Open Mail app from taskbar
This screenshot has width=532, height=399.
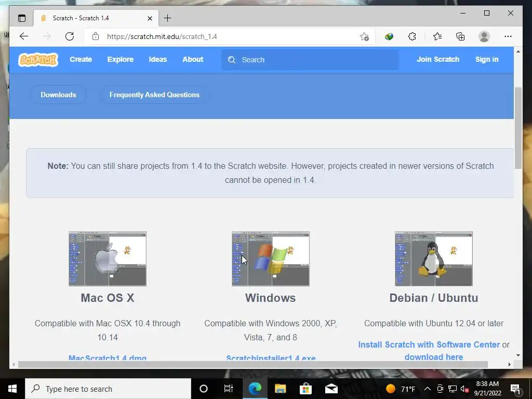(331, 389)
